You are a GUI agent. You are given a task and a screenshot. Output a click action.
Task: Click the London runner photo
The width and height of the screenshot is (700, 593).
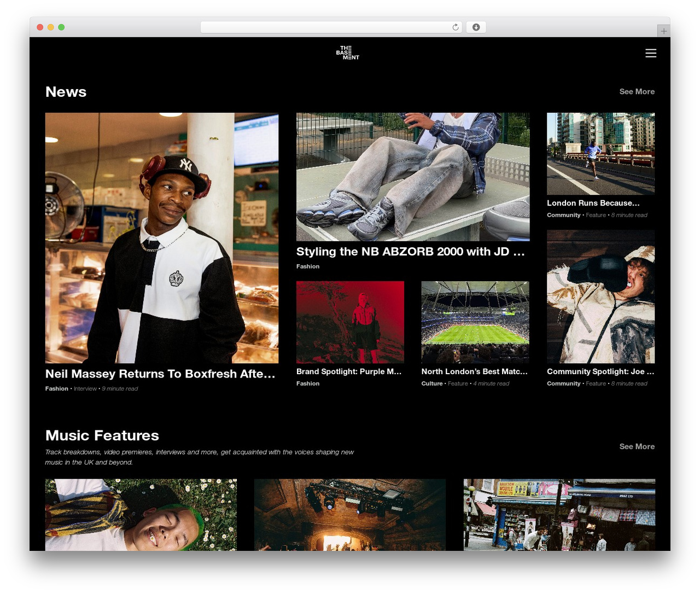[x=600, y=154]
